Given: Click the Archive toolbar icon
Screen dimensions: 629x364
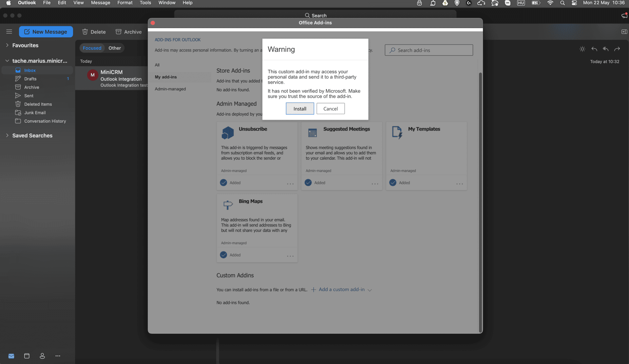Looking at the screenshot, I should (119, 32).
